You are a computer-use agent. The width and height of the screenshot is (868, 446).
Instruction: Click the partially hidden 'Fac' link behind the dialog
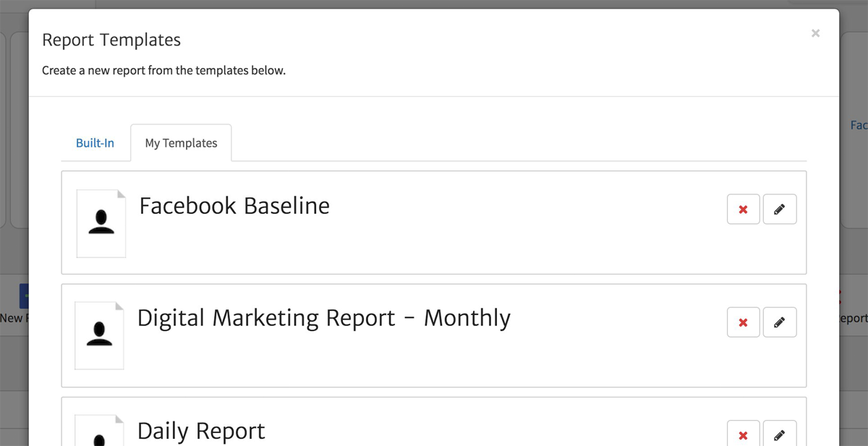click(x=859, y=125)
